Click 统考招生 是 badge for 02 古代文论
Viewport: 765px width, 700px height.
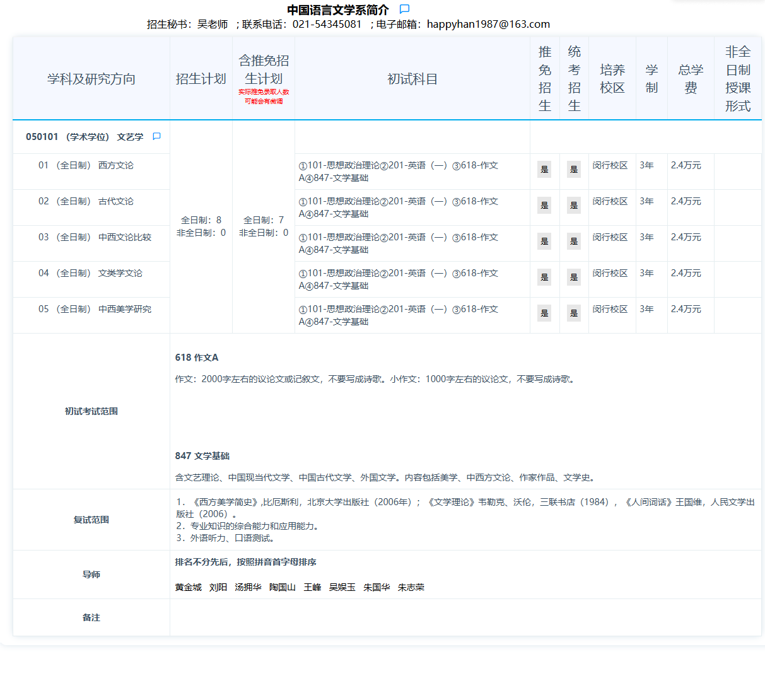click(574, 206)
